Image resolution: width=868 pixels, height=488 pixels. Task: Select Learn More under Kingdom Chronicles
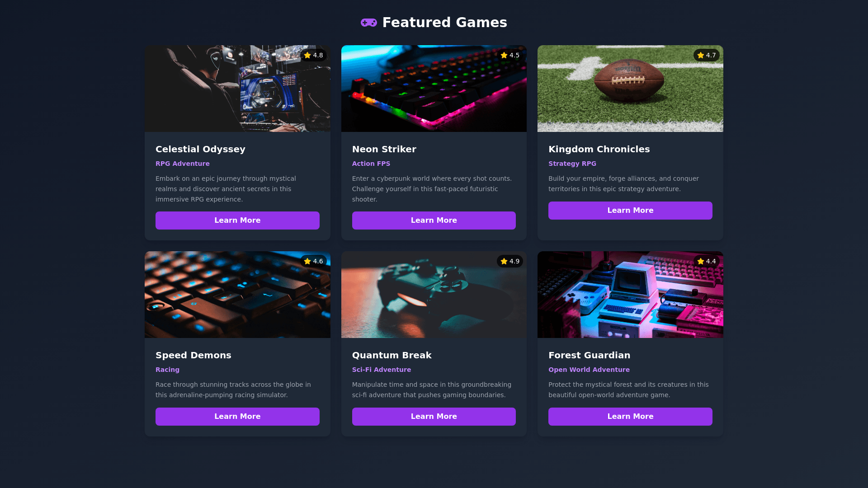(x=630, y=211)
